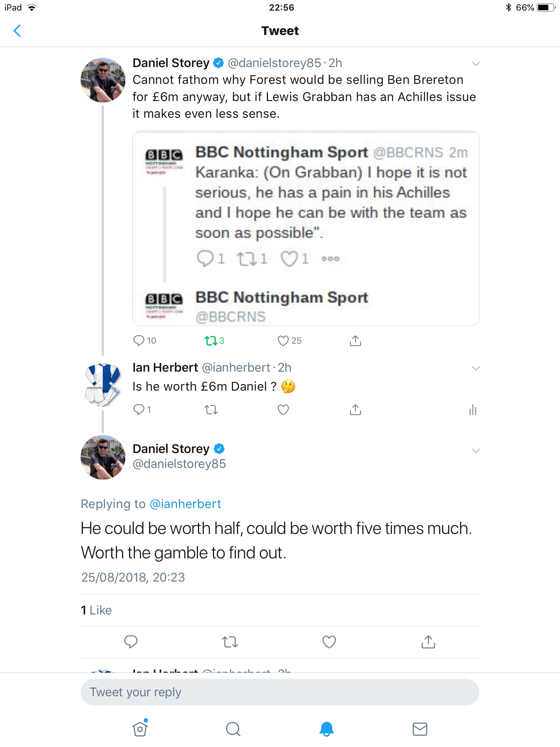The width and height of the screenshot is (560, 747).
Task: View who liked via 1 Like
Action: click(x=96, y=610)
